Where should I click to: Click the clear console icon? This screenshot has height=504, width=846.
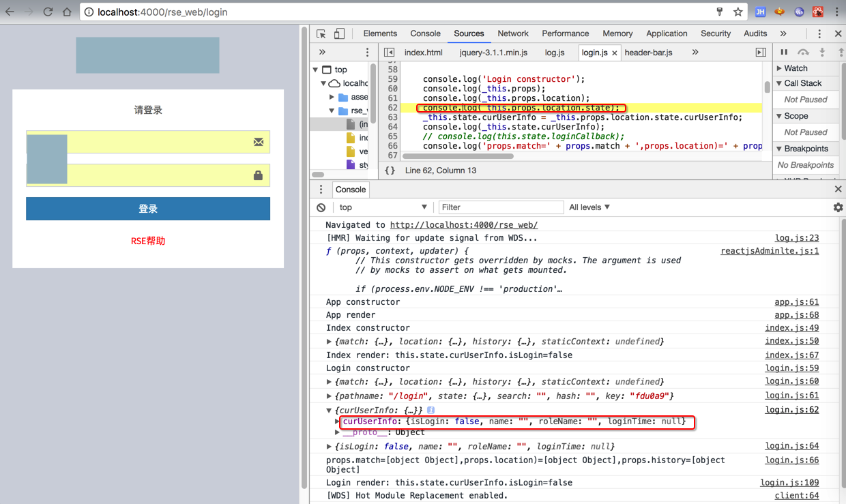coord(321,207)
